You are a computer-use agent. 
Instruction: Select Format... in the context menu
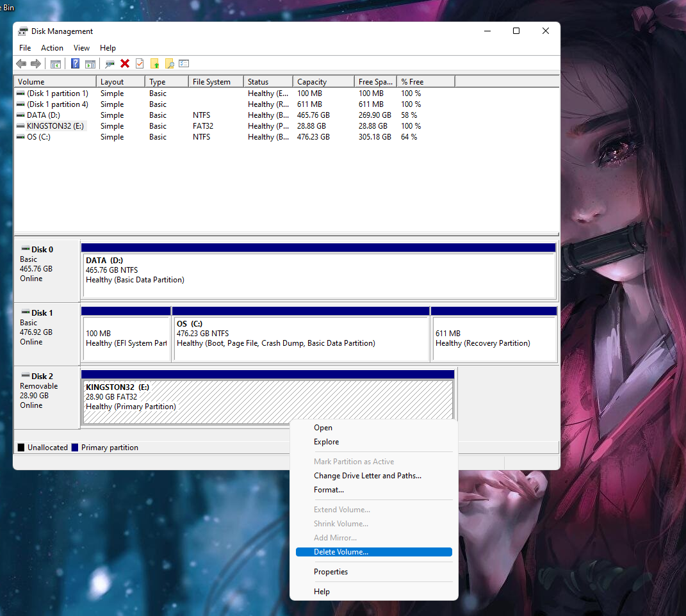click(373, 490)
